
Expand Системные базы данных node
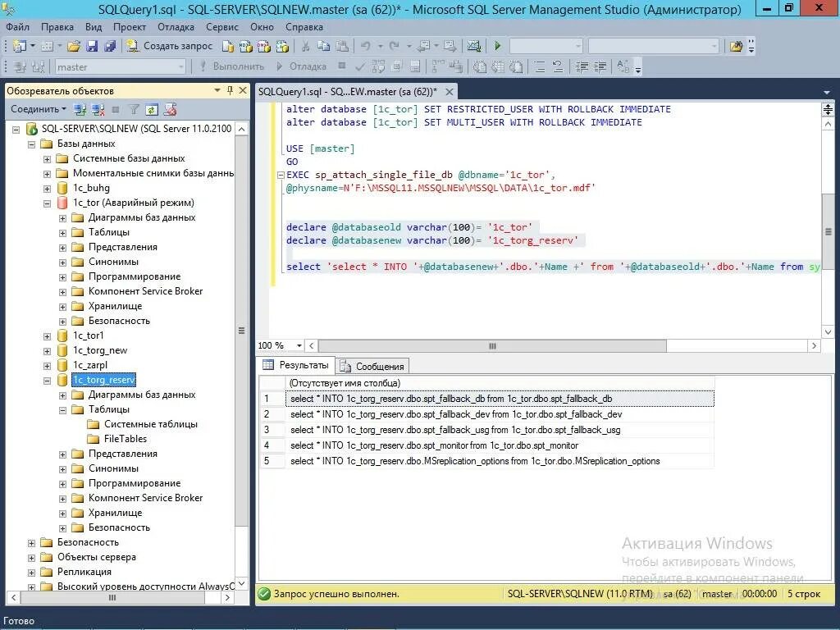coord(47,159)
